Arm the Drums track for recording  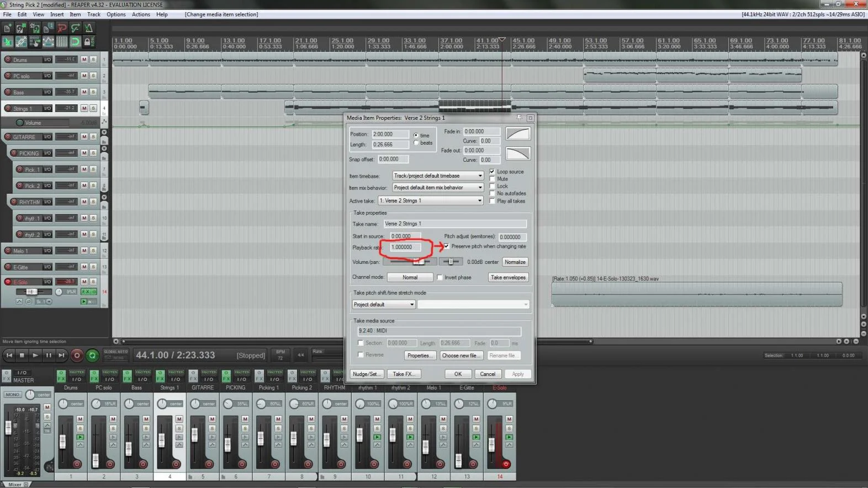[8, 60]
